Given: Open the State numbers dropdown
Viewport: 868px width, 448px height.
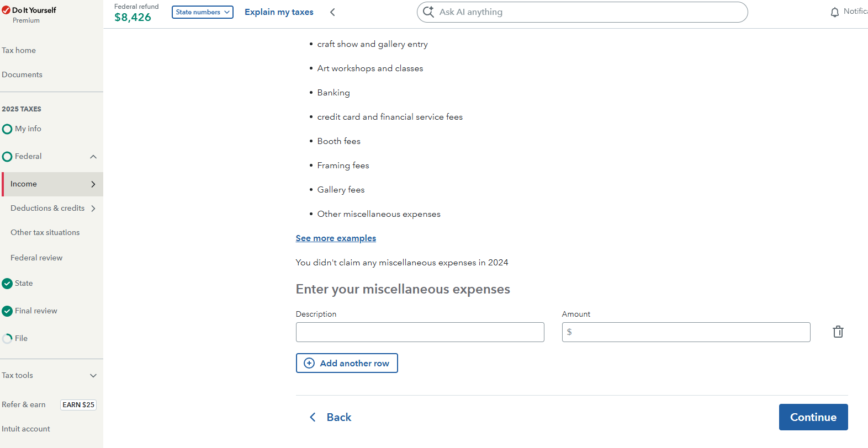Looking at the screenshot, I should pyautogui.click(x=202, y=12).
